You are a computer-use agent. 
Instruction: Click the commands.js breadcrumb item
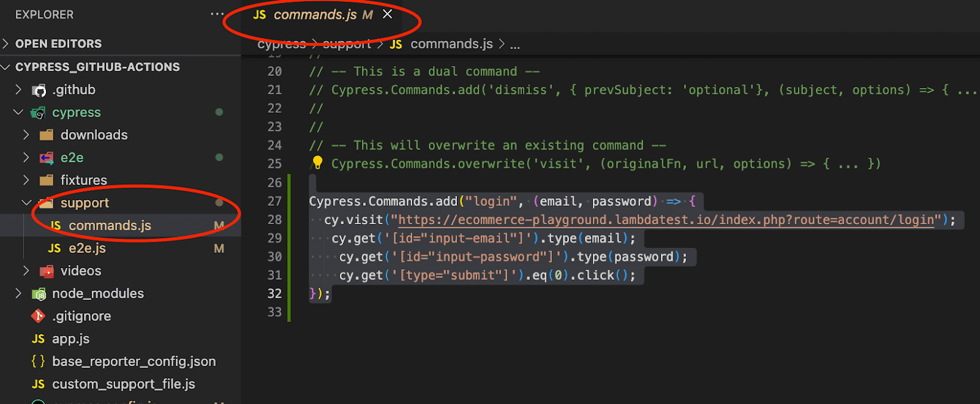pos(451,43)
